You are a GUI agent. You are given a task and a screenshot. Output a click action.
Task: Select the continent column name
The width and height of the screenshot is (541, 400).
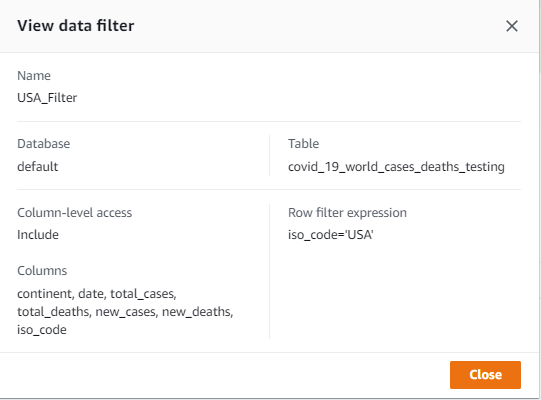click(x=45, y=294)
